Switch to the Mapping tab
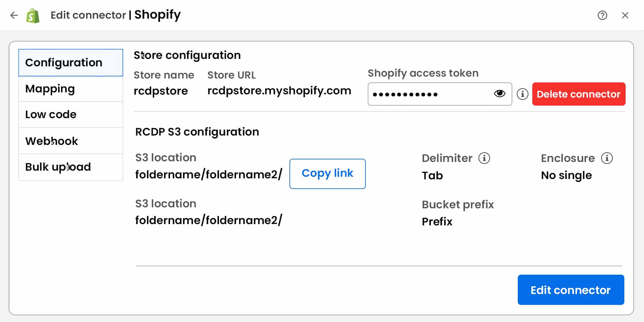644x322 pixels. click(71, 89)
